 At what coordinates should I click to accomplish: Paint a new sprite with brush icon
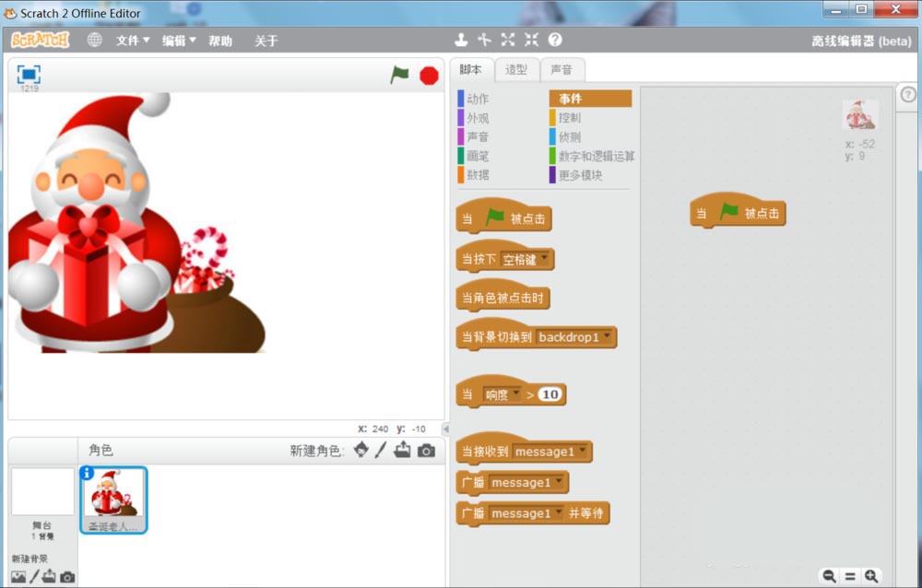[x=381, y=450]
